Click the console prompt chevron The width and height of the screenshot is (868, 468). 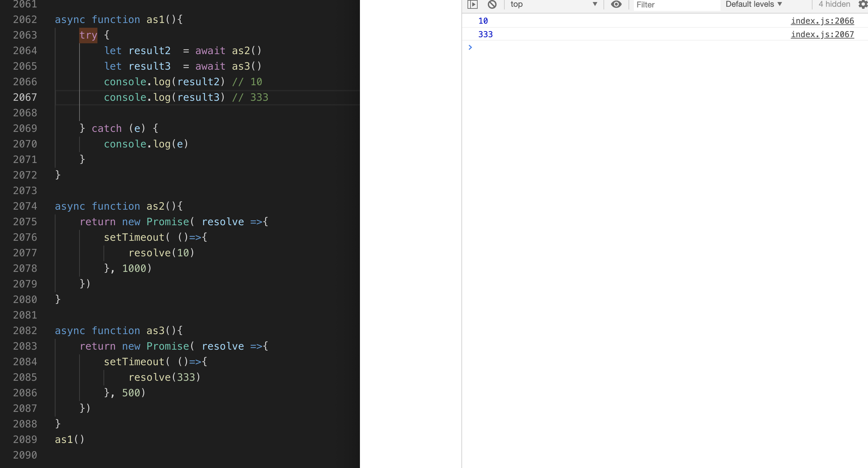click(470, 47)
